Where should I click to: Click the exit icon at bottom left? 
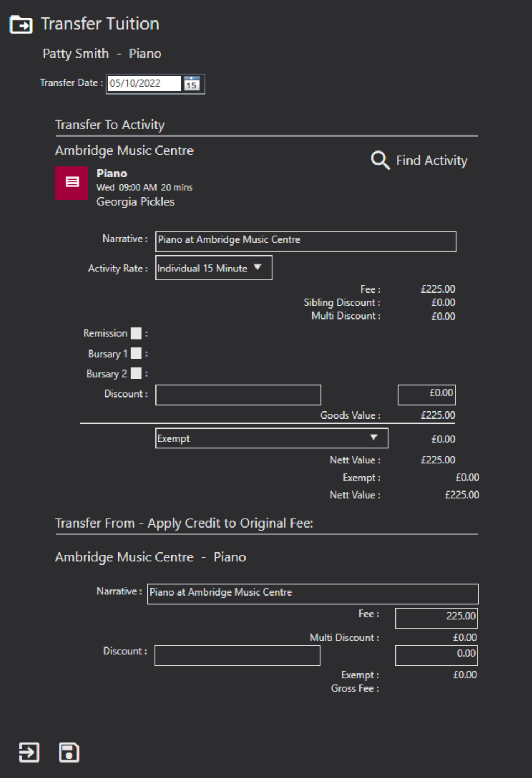(x=29, y=752)
